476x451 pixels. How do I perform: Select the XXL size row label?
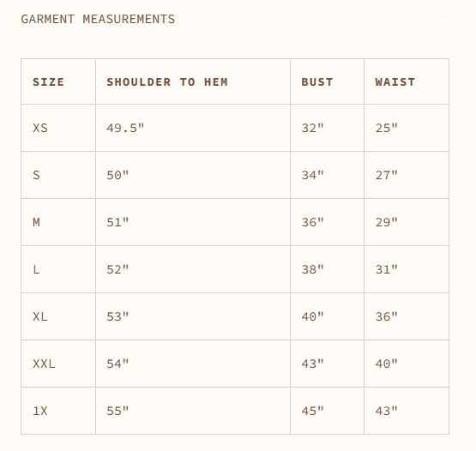[x=44, y=364]
